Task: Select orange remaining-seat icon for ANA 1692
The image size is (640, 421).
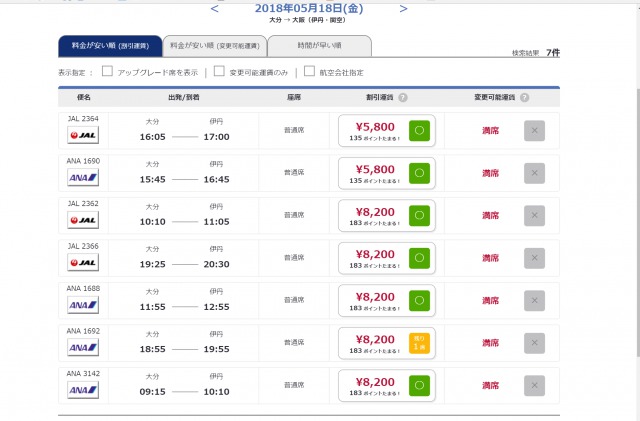Action: pyautogui.click(x=419, y=343)
